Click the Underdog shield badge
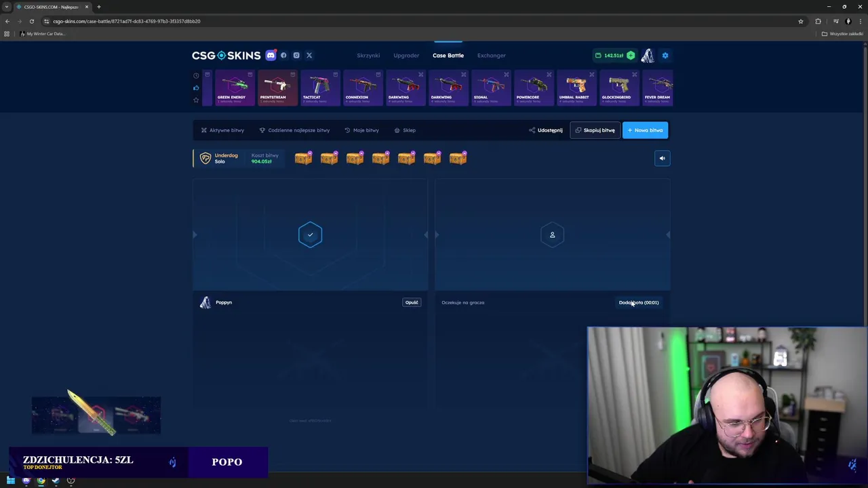This screenshot has width=868, height=488. click(205, 159)
